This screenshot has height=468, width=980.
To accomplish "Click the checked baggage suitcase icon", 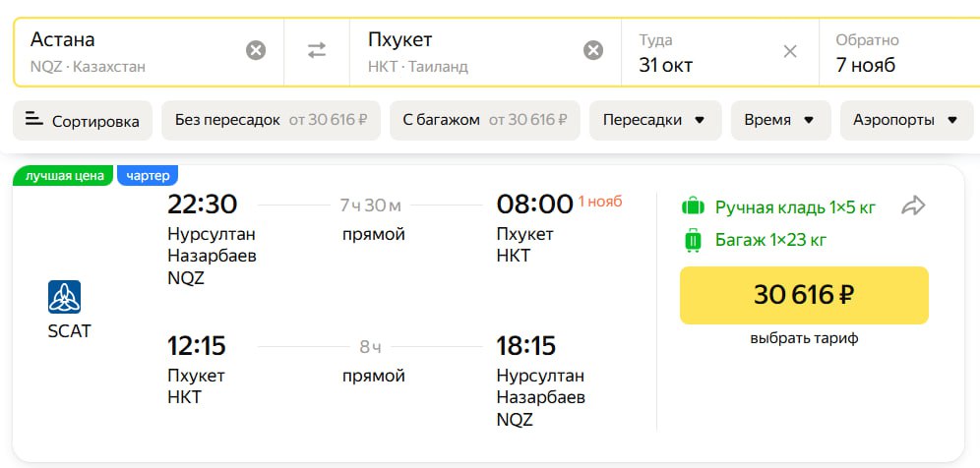I will (x=694, y=240).
